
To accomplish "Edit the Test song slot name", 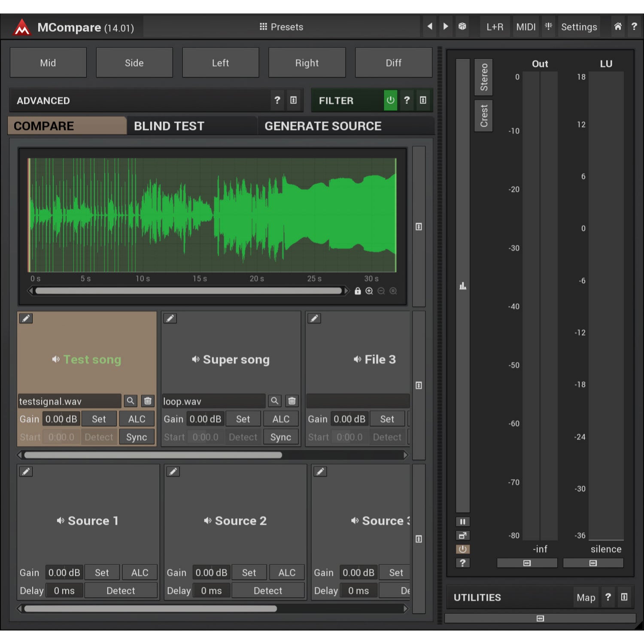I will point(26,319).
